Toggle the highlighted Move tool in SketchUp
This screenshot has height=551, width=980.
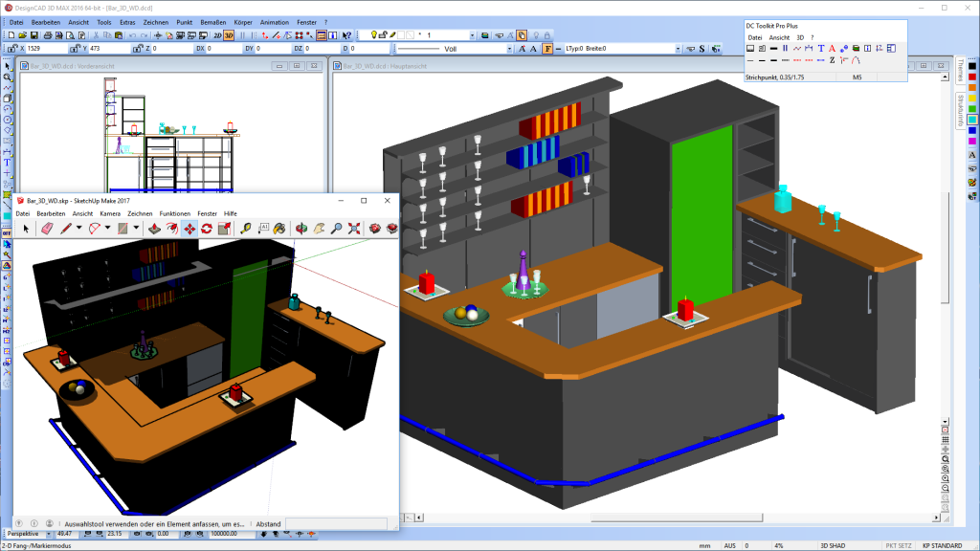click(189, 229)
